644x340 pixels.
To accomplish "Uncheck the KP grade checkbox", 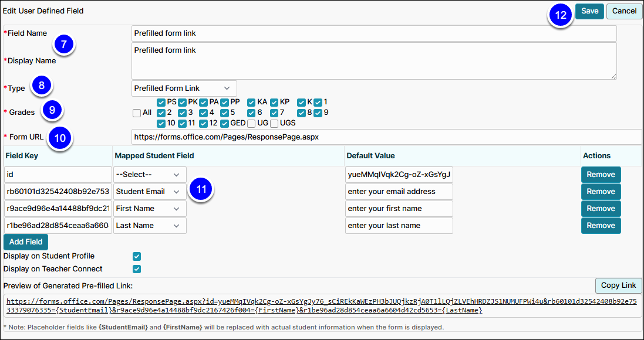I will 274,102.
